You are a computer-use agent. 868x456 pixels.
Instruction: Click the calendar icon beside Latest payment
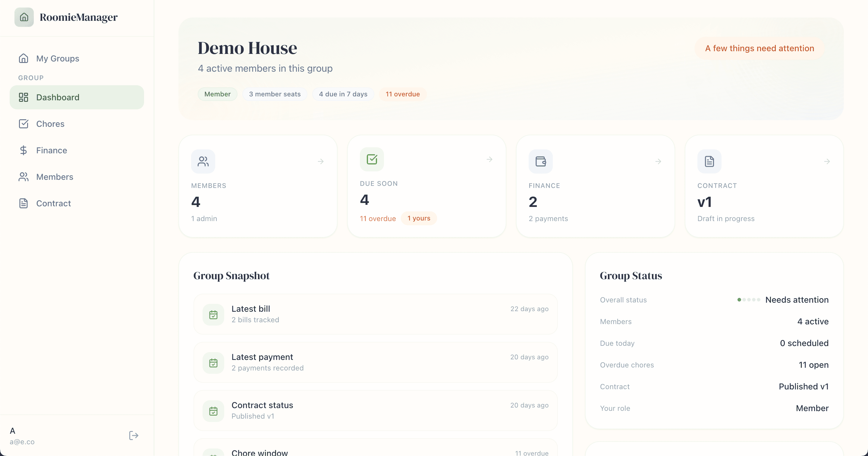coord(213,363)
